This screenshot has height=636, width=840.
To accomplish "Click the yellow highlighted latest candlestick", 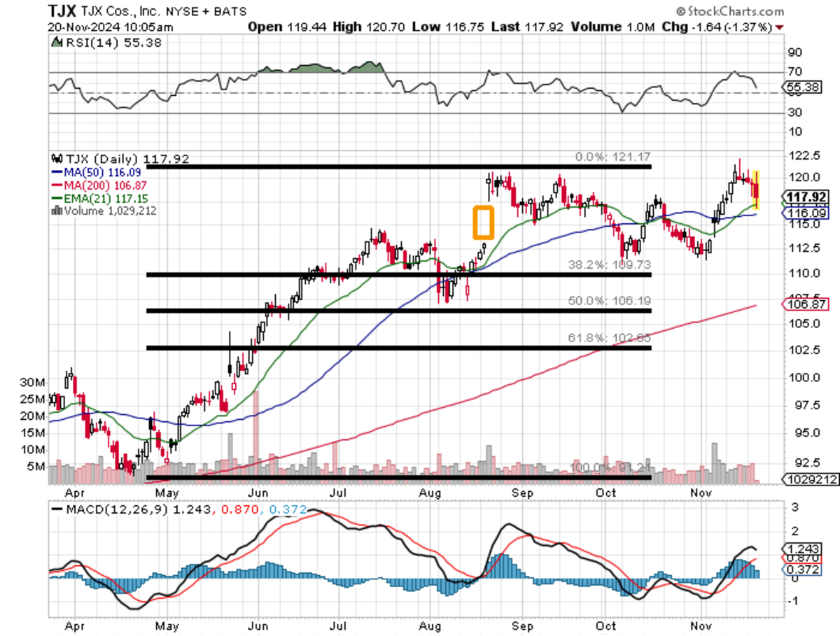I will point(757,189).
